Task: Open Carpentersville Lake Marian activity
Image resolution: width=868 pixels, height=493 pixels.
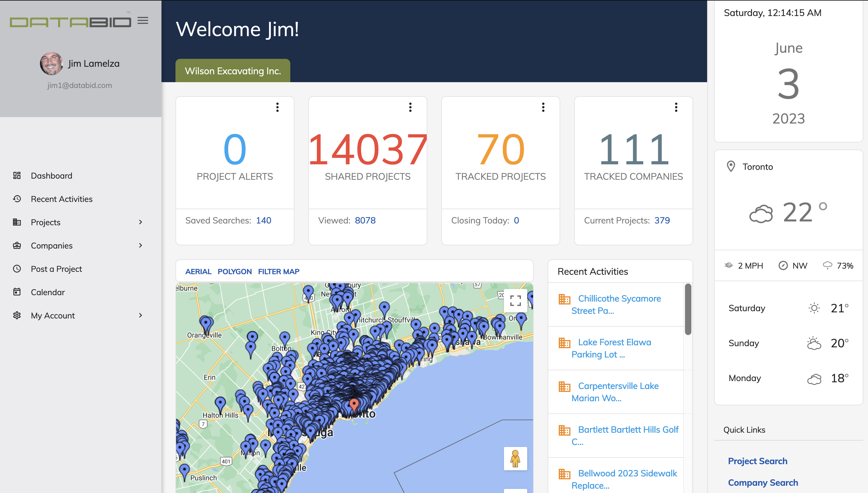Action: [x=615, y=392]
